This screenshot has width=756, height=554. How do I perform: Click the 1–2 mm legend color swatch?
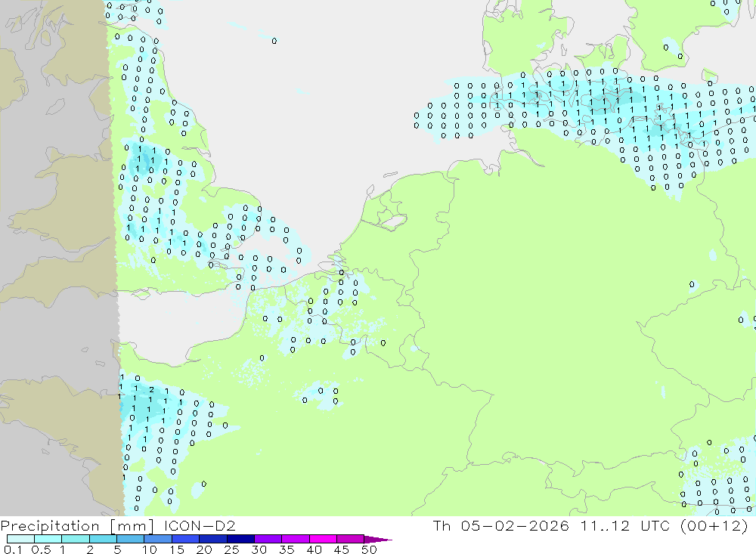coord(75,539)
